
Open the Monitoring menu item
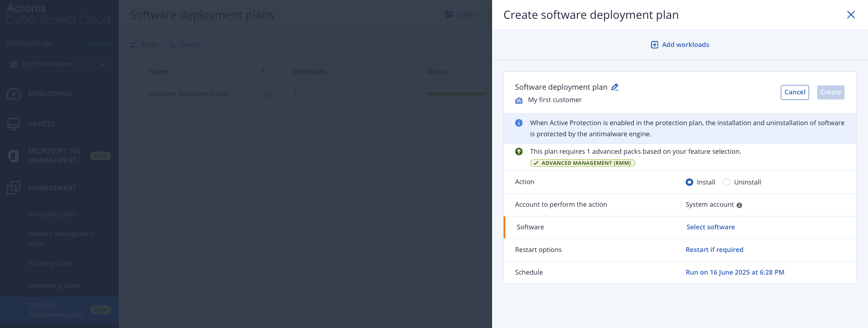pos(50,94)
